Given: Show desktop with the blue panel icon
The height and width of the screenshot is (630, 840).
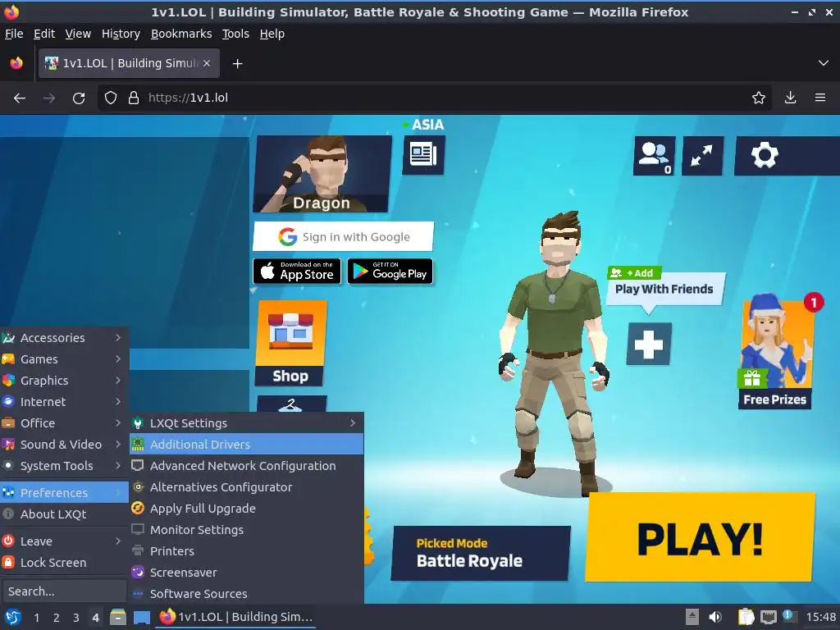Looking at the screenshot, I should click(142, 617).
